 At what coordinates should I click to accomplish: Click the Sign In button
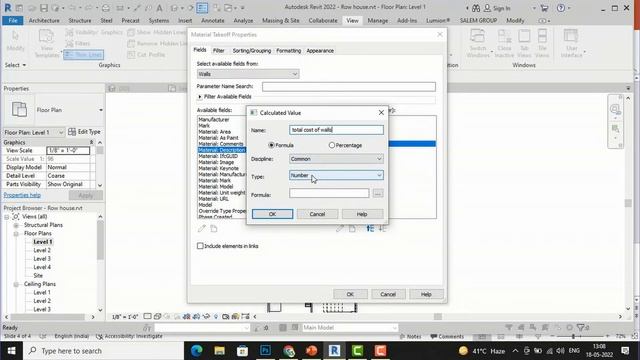tap(497, 8)
